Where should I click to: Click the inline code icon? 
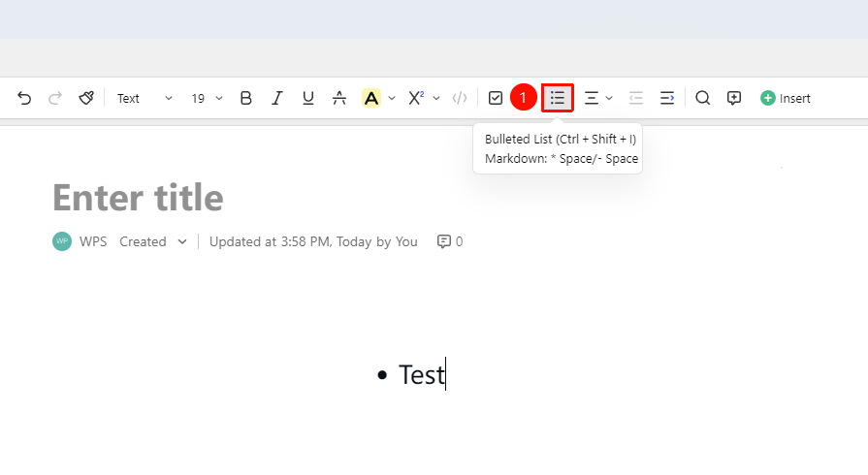pos(460,98)
